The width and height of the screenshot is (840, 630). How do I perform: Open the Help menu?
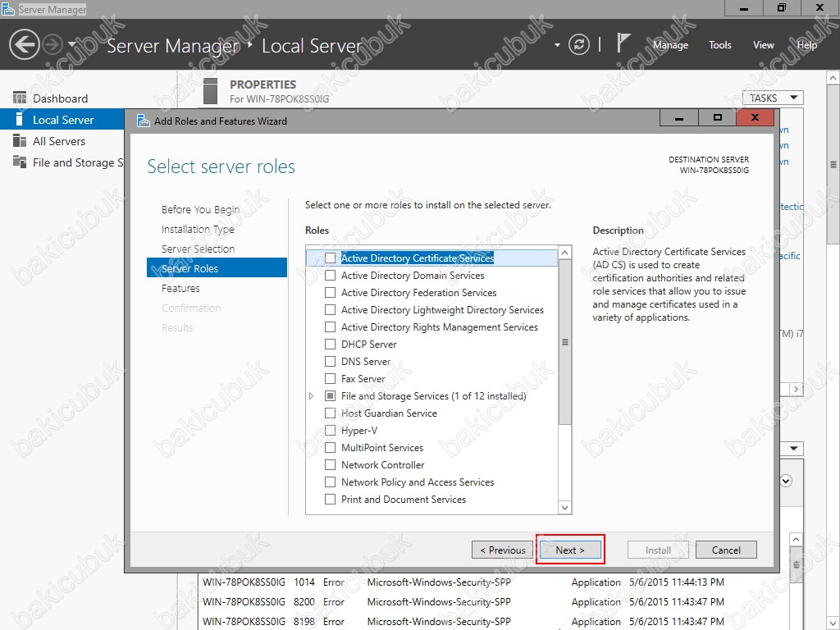pyautogui.click(x=806, y=45)
